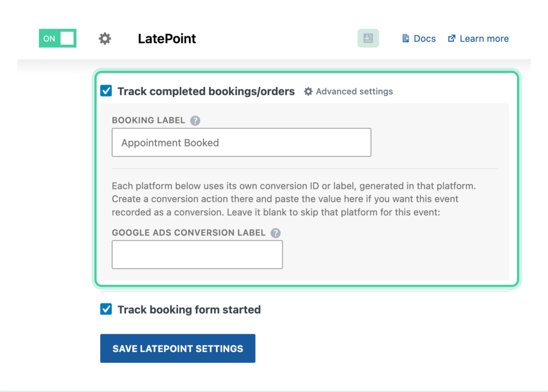This screenshot has width=548, height=392.
Task: Focus the Booking Label input field
Action: point(241,142)
